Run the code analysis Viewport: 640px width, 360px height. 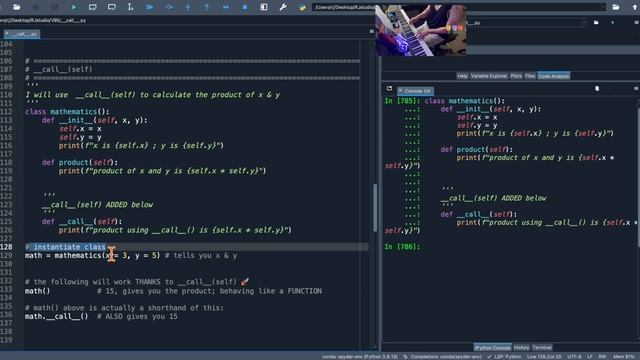[x=613, y=22]
